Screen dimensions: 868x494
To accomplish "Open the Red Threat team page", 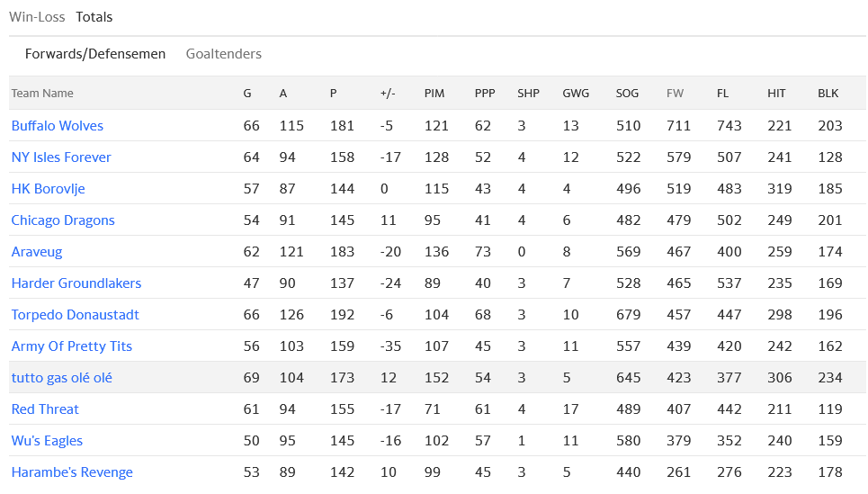I will pos(45,409).
